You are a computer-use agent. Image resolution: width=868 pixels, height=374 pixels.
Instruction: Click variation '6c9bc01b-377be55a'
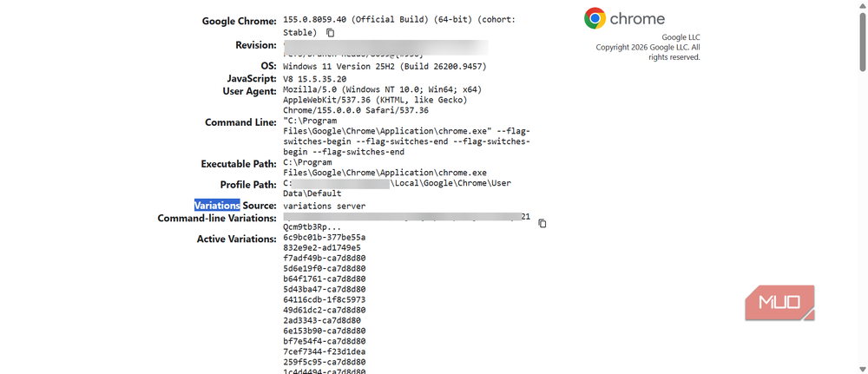point(324,238)
